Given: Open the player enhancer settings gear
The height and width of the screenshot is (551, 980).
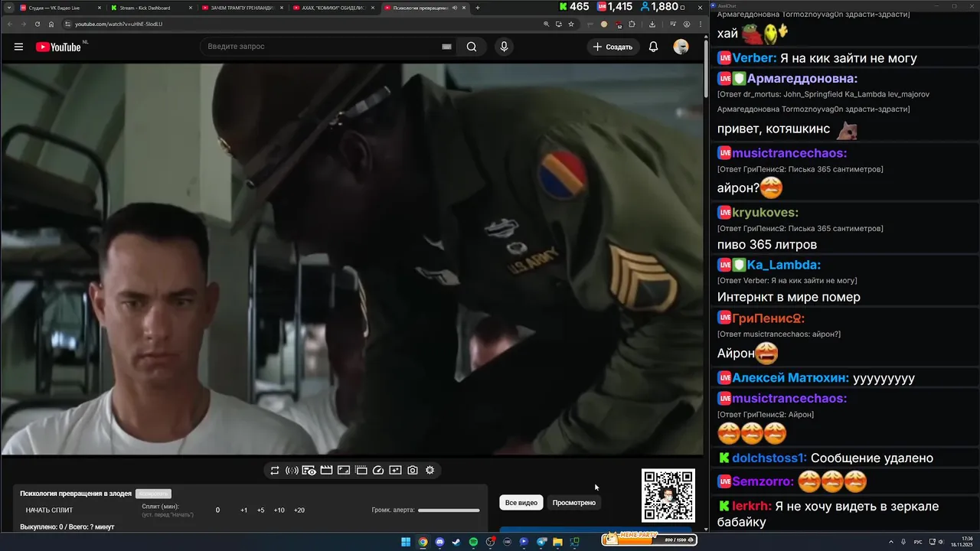Looking at the screenshot, I should click(430, 471).
